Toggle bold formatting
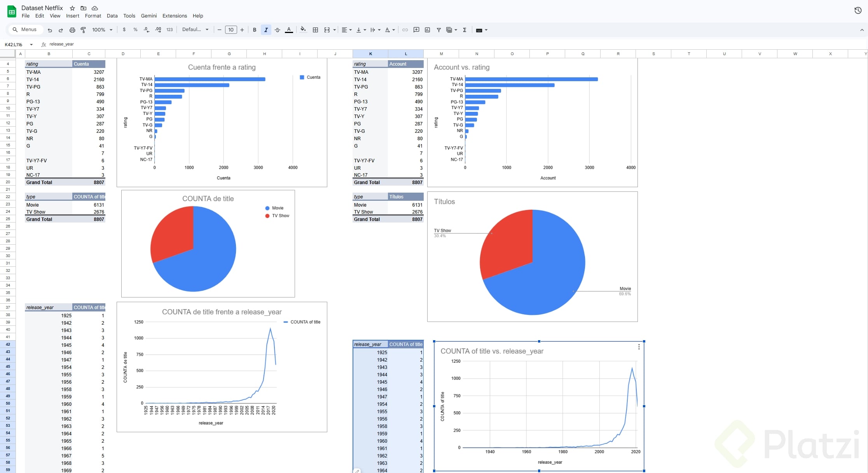This screenshot has height=473, width=868. pyautogui.click(x=255, y=30)
